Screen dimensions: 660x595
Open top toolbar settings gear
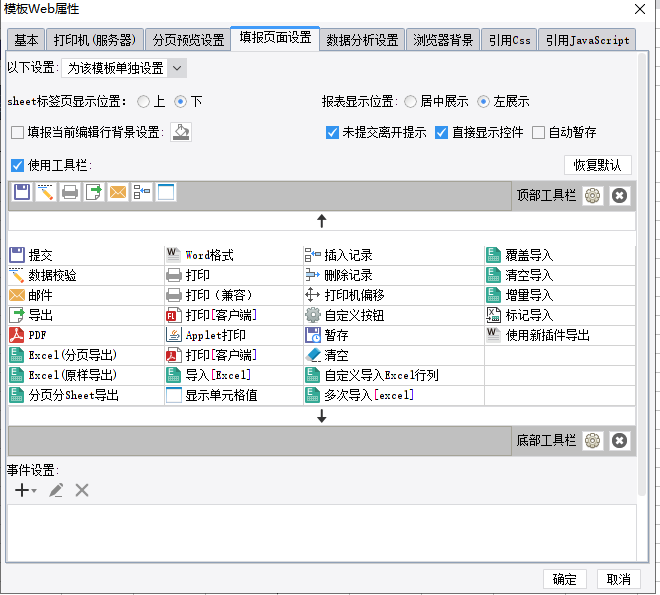(593, 195)
